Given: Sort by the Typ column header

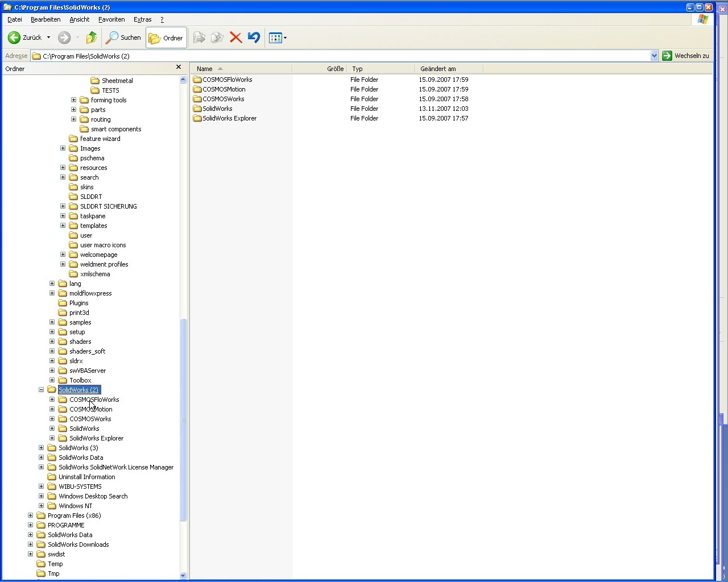Looking at the screenshot, I should (x=380, y=69).
